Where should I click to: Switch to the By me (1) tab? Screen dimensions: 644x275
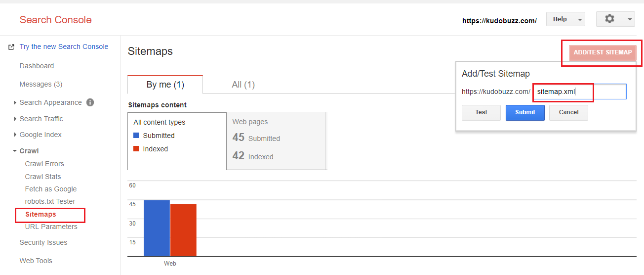pyautogui.click(x=165, y=85)
